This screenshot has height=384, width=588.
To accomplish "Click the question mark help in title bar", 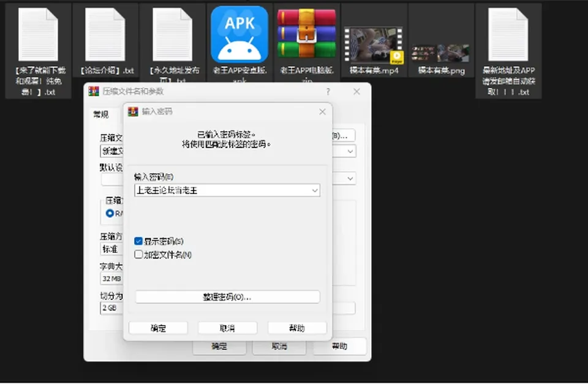I will pyautogui.click(x=328, y=91).
